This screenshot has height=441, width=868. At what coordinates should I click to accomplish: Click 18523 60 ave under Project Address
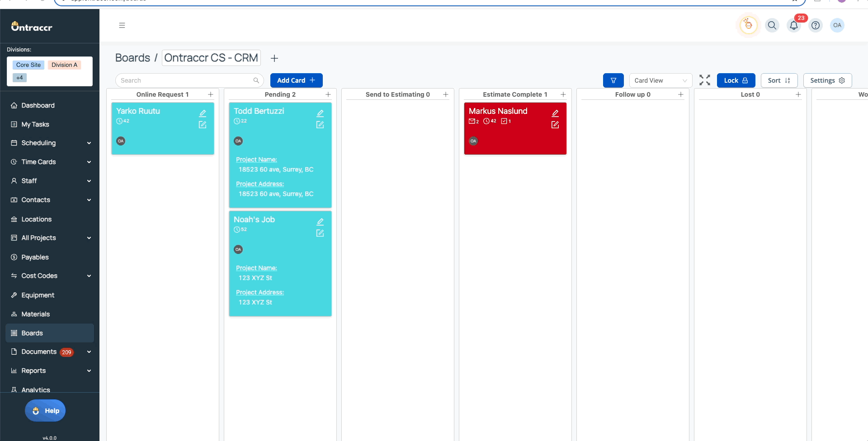[276, 194]
